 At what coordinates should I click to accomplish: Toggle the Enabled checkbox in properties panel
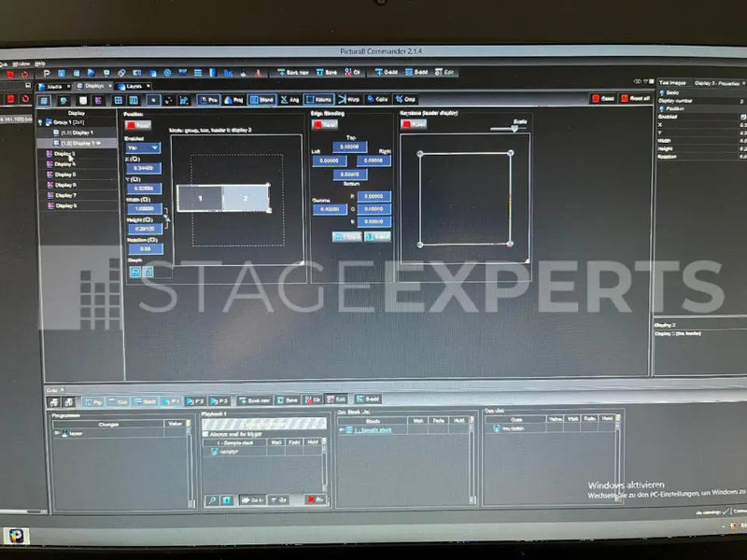[x=743, y=117]
